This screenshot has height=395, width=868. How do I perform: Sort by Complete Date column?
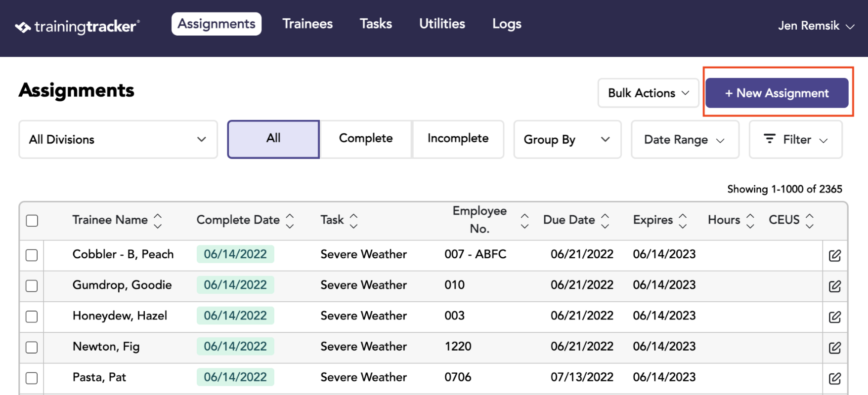(x=290, y=220)
